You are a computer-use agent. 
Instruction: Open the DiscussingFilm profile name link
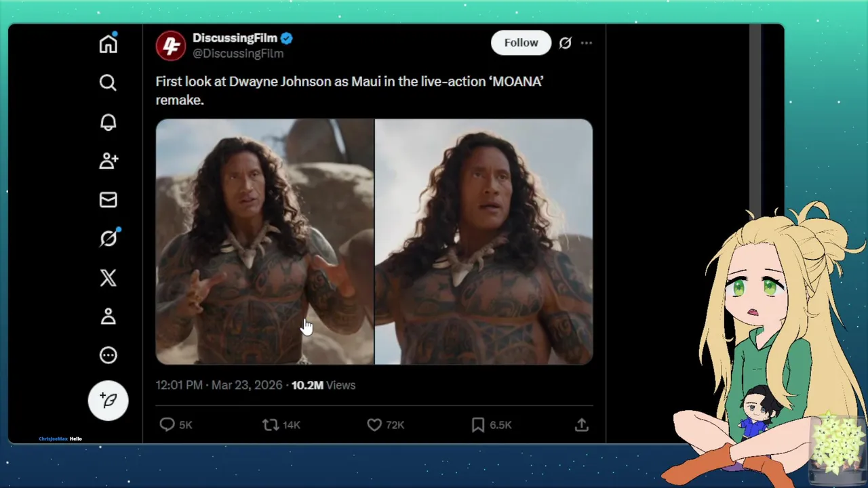point(235,38)
